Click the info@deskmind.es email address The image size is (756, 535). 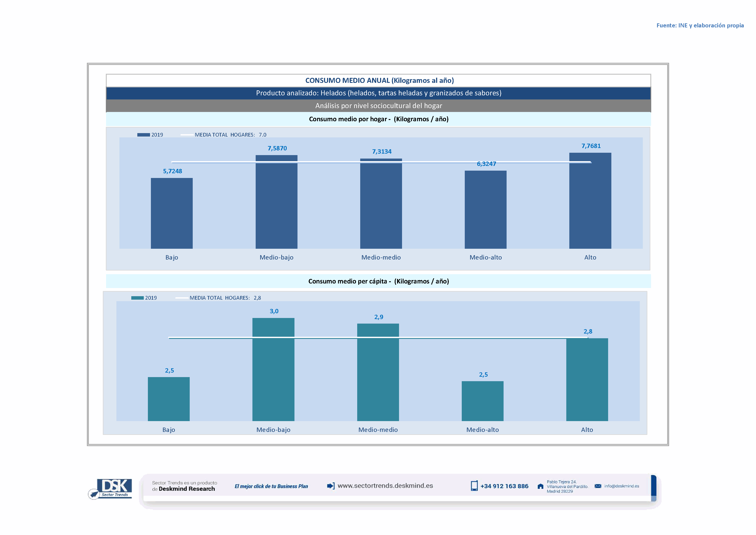[622, 486]
